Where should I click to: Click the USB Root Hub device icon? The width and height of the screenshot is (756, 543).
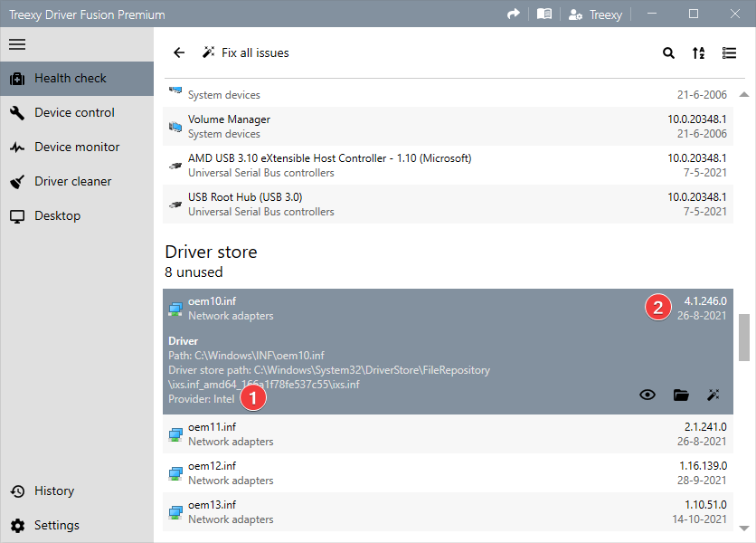point(175,205)
